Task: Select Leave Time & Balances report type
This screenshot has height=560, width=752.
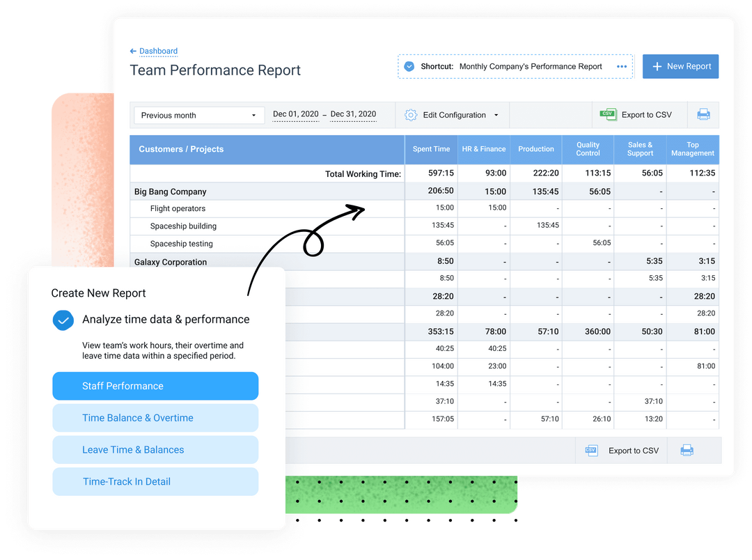Action: [x=155, y=449]
